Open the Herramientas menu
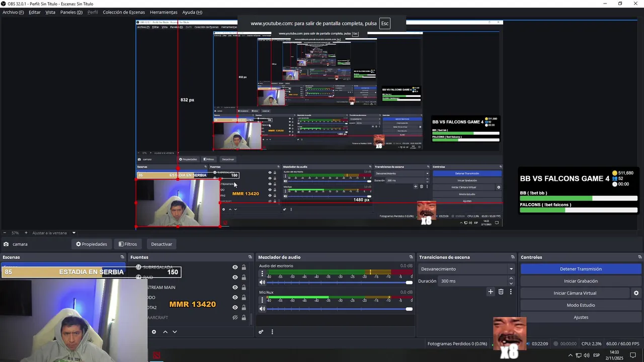 pyautogui.click(x=164, y=12)
